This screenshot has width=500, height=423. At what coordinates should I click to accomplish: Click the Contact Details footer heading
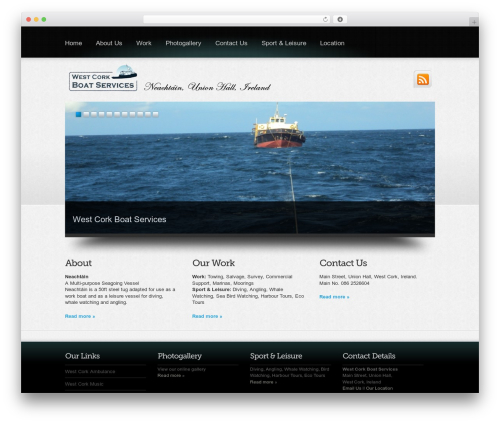pos(369,356)
